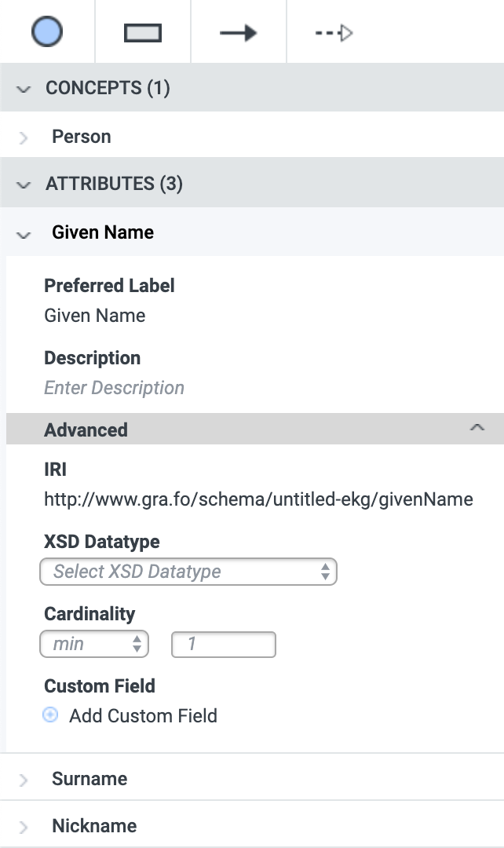This screenshot has width=504, height=848.
Task: Click the cardinality value input field
Action: (x=223, y=644)
